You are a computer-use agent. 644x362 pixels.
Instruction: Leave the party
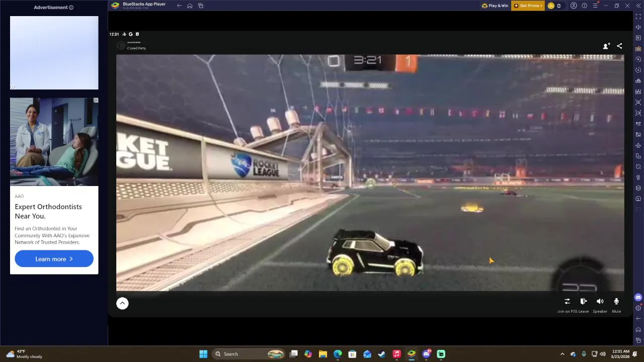click(584, 305)
